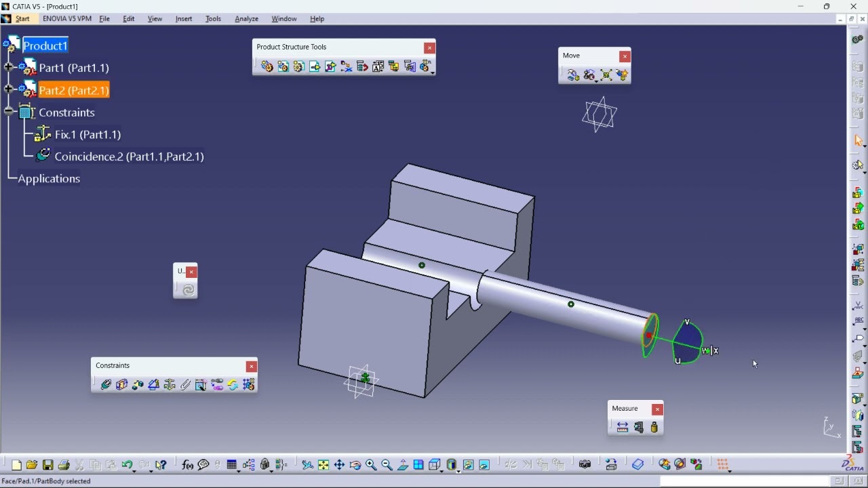Click Fit All In icon

pyautogui.click(x=323, y=465)
